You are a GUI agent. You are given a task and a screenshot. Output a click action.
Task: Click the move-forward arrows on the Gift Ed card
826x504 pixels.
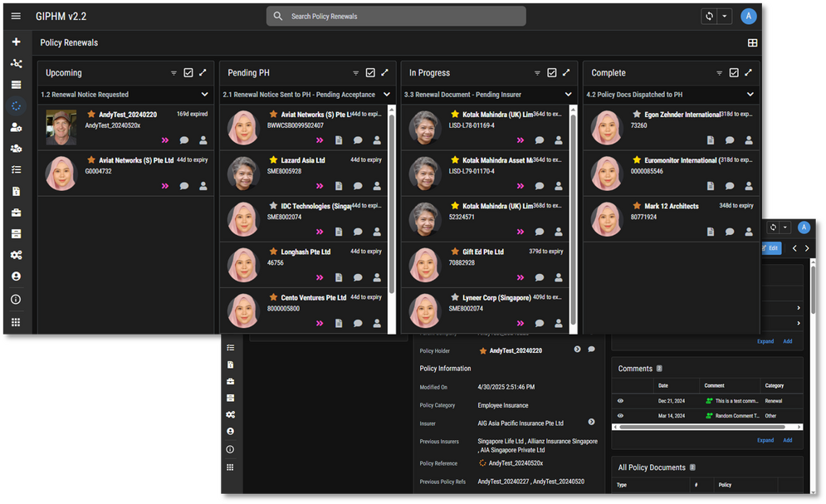pos(521,277)
